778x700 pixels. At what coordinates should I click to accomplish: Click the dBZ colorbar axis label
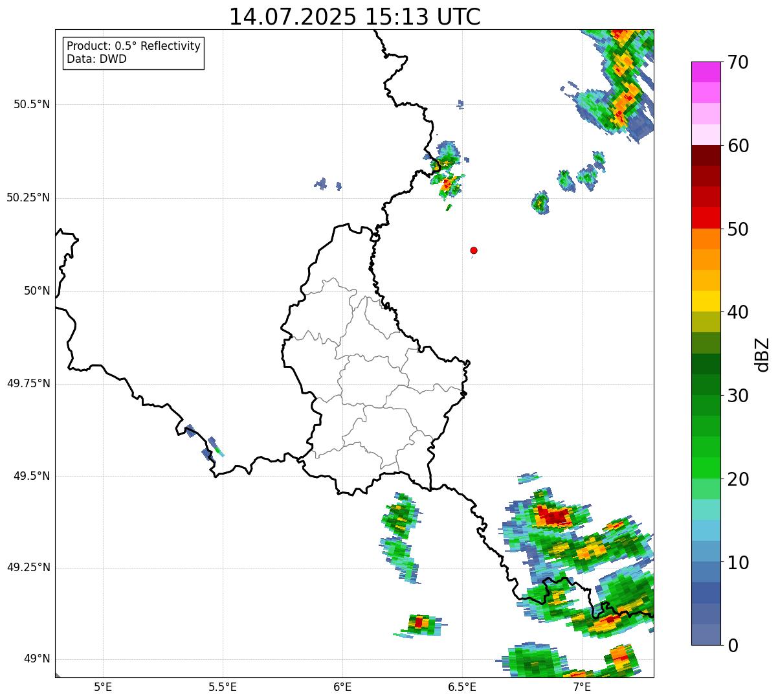pyautogui.click(x=762, y=354)
